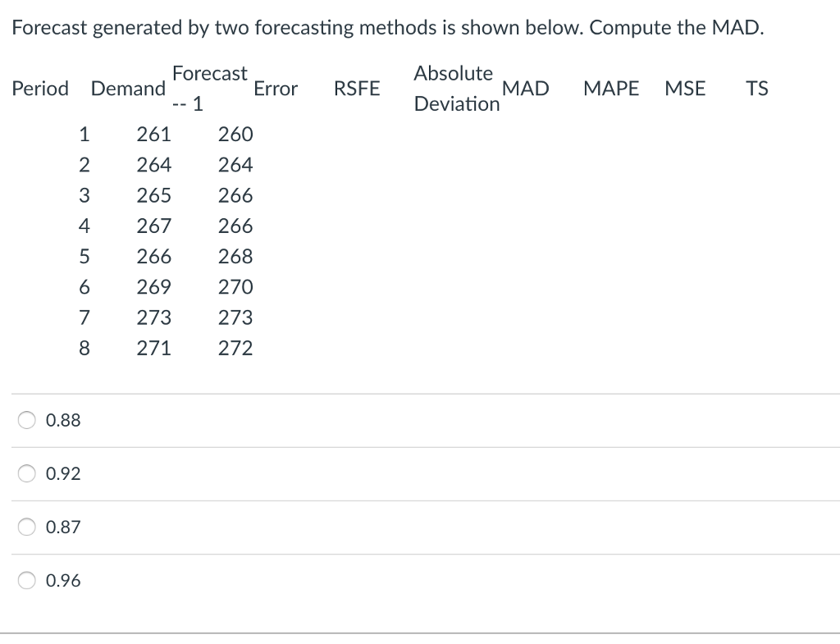This screenshot has width=840, height=644.
Task: Click the forecast value 272 in period 8
Action: coord(235,349)
